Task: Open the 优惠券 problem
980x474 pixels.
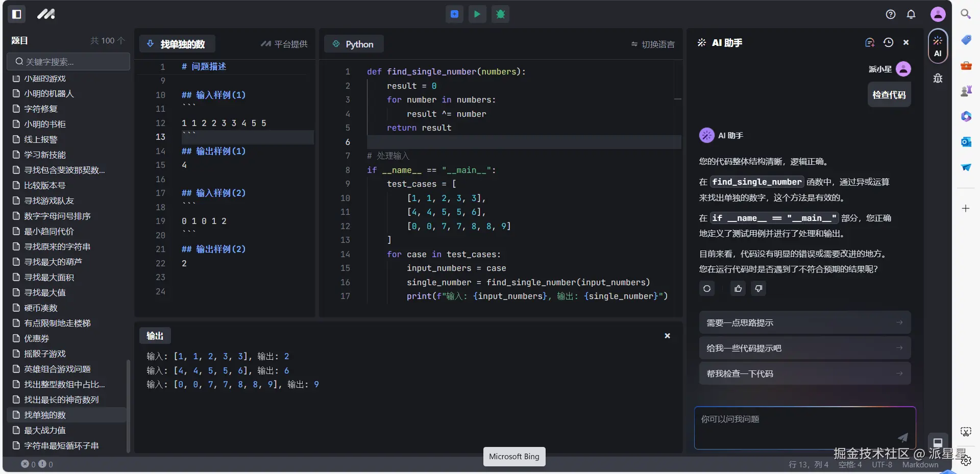Action: [x=66, y=339]
